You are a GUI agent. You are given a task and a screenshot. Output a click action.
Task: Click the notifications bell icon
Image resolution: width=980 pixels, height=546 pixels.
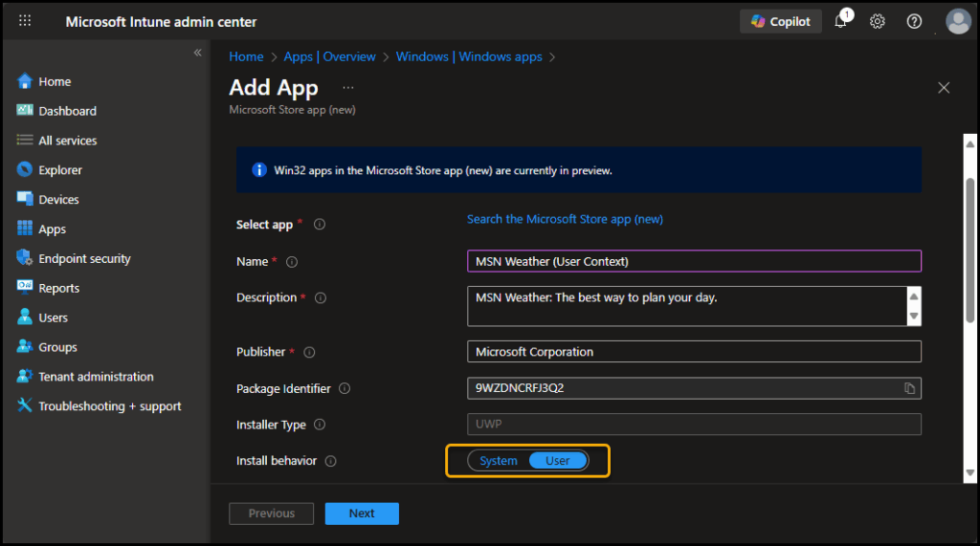click(840, 21)
